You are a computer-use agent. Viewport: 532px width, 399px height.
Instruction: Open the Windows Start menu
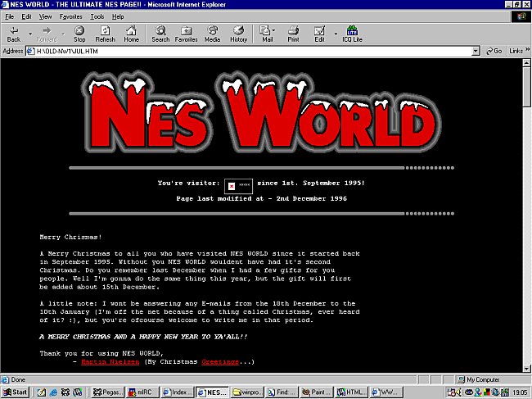pyautogui.click(x=16, y=392)
